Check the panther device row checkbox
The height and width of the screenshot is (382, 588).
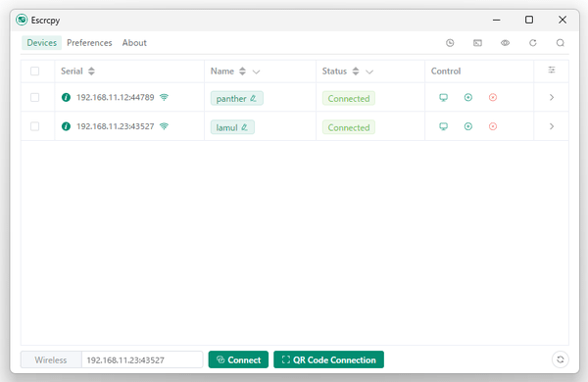point(35,98)
